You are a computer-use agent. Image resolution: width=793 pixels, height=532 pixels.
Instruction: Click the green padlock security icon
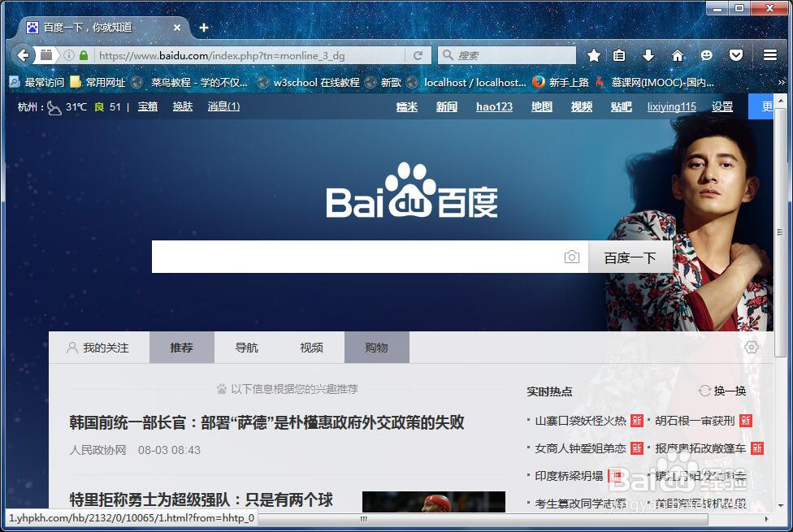[x=84, y=55]
